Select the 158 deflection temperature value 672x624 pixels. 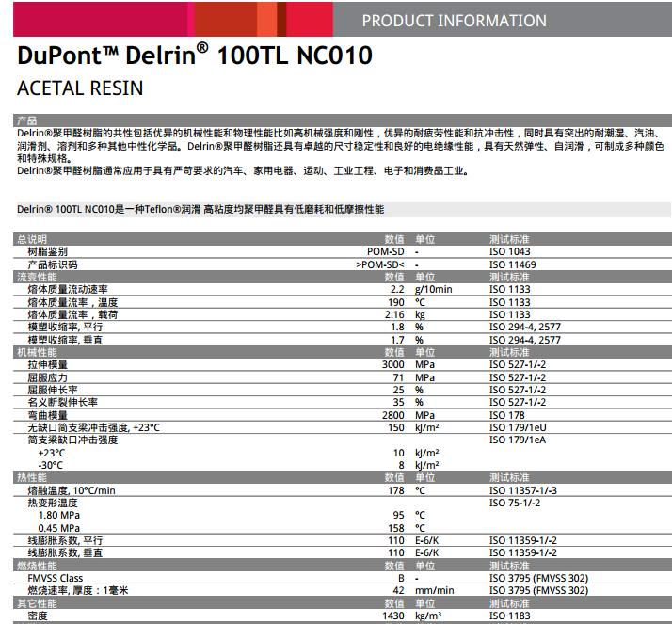[396, 528]
